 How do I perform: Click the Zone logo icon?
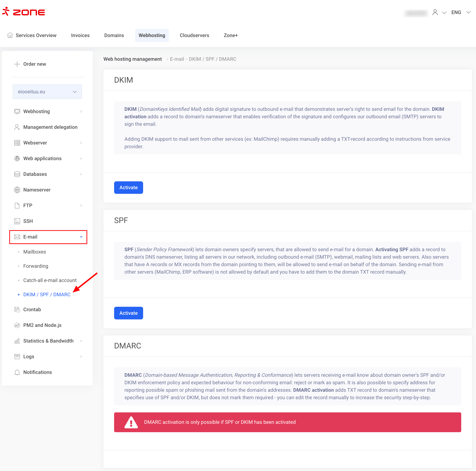tap(6, 11)
